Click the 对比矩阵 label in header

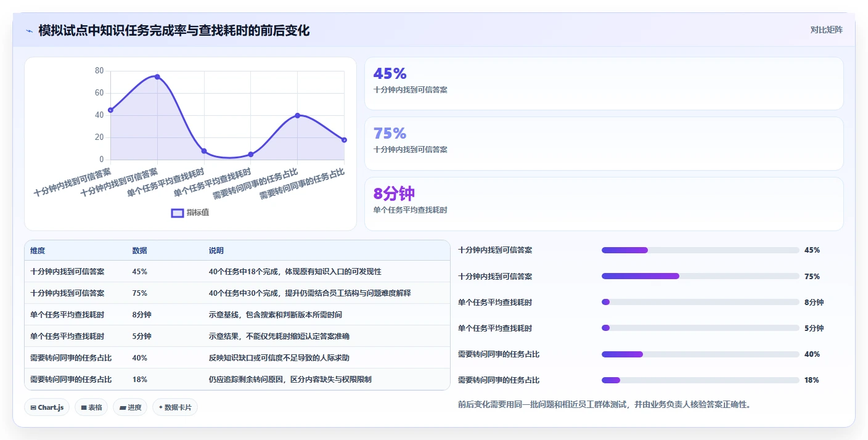[827, 30]
